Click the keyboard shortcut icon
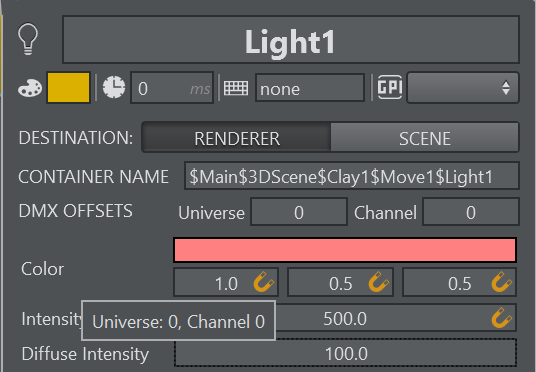 (x=236, y=88)
